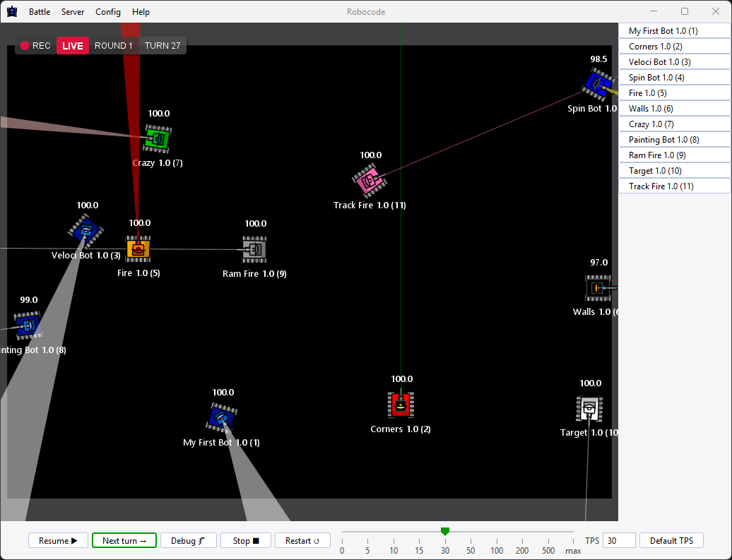Click the My First Bot 1.0 (1) arena label

point(221,442)
